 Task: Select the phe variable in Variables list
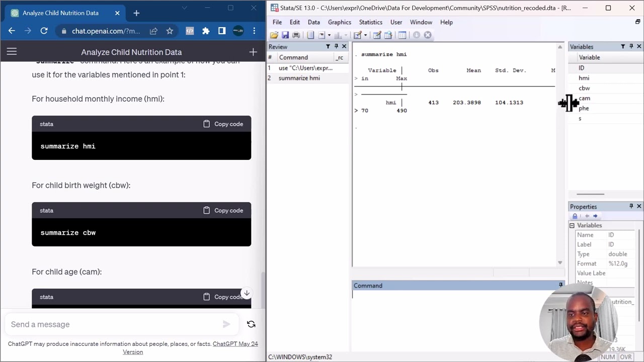tap(606, 108)
